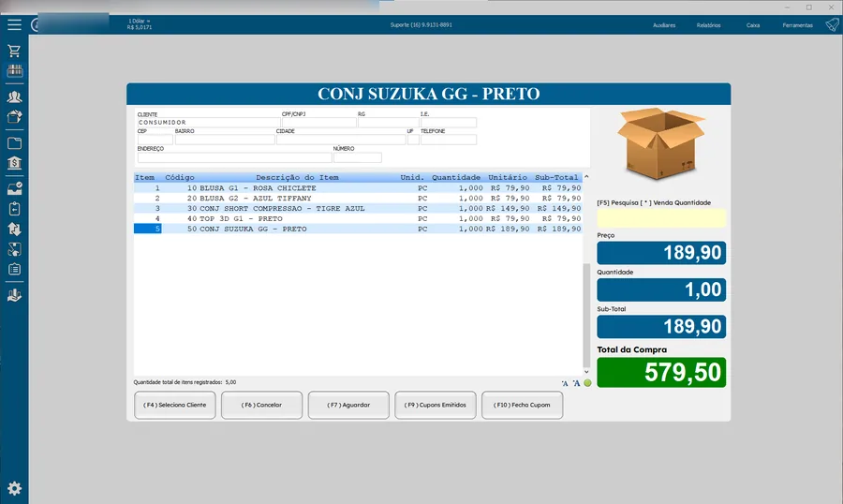Open the bank finance sidebar icon
Viewport: 843px width, 504px height.
[x=14, y=162]
